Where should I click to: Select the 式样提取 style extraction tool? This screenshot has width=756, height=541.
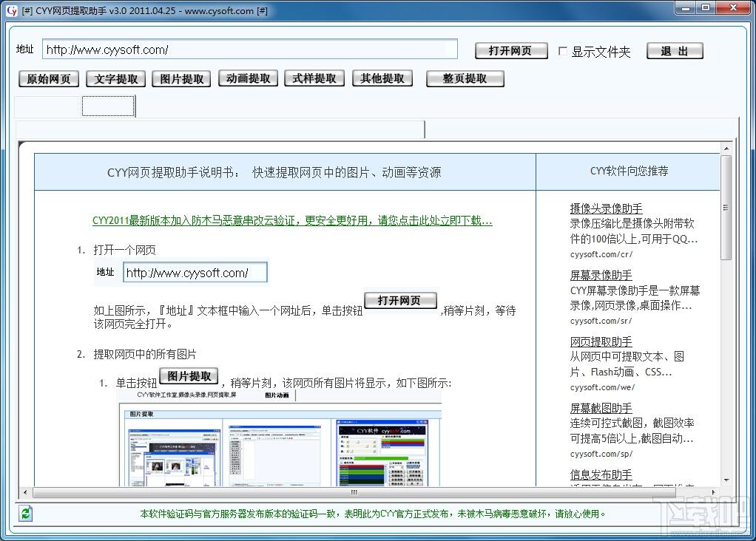[x=314, y=78]
